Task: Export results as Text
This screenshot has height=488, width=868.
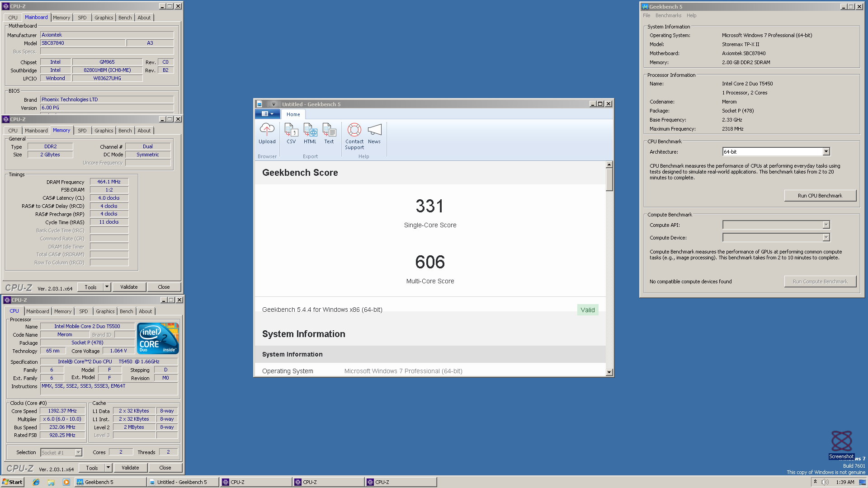Action: pos(329,133)
